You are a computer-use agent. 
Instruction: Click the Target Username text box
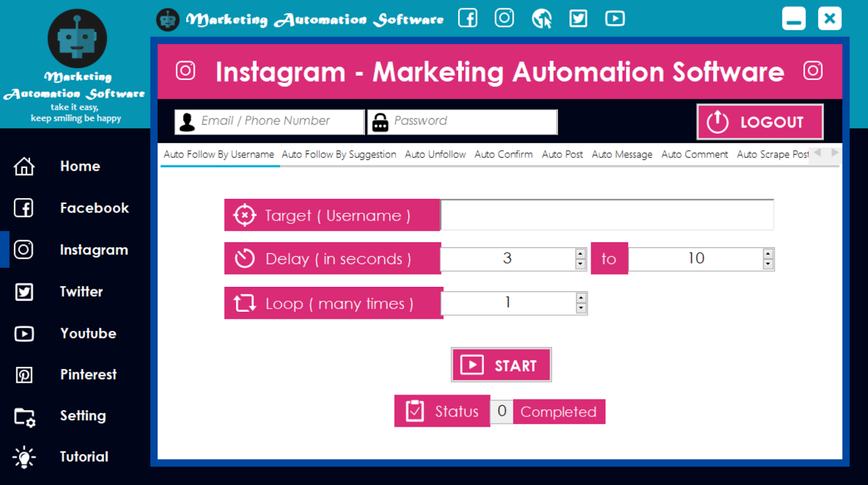click(x=607, y=215)
